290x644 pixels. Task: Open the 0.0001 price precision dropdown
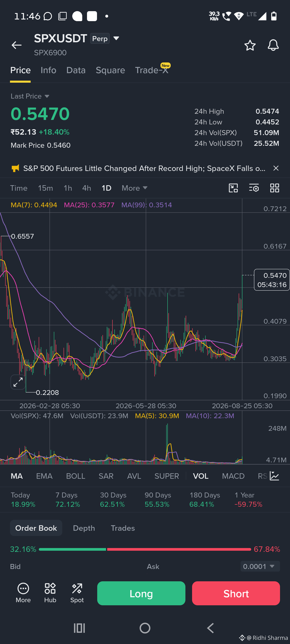[260, 566]
